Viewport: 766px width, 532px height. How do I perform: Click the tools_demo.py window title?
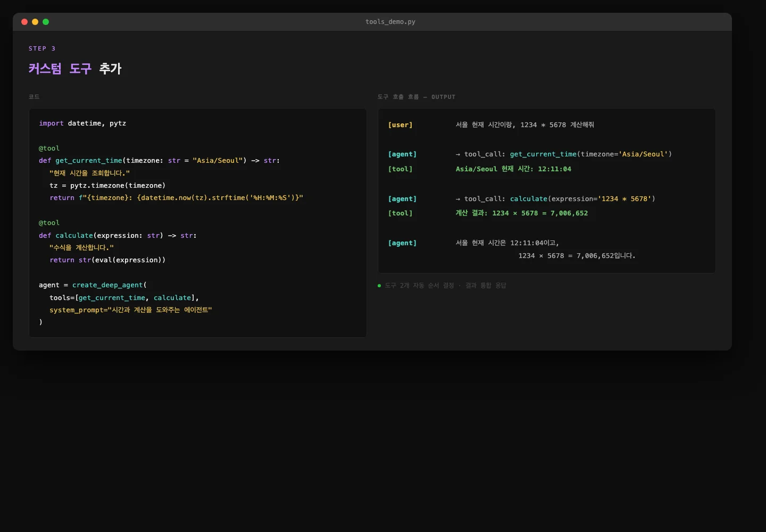coord(390,22)
